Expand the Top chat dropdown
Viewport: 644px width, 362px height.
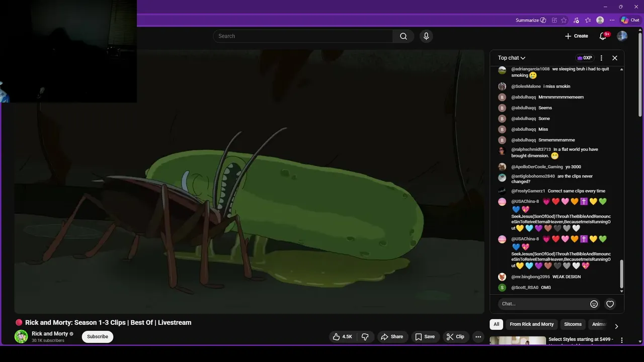point(512,58)
